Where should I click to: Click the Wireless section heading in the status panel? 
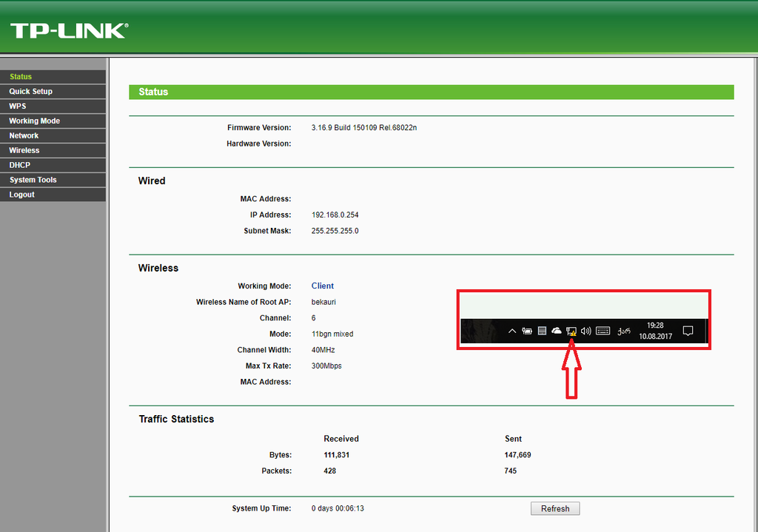[158, 268]
